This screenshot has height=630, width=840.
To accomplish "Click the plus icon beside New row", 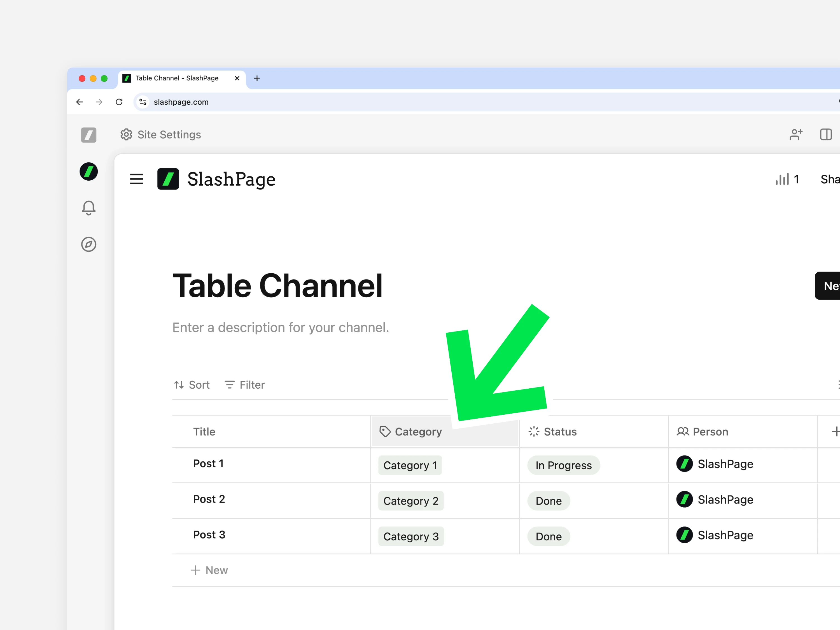I will 195,570.
